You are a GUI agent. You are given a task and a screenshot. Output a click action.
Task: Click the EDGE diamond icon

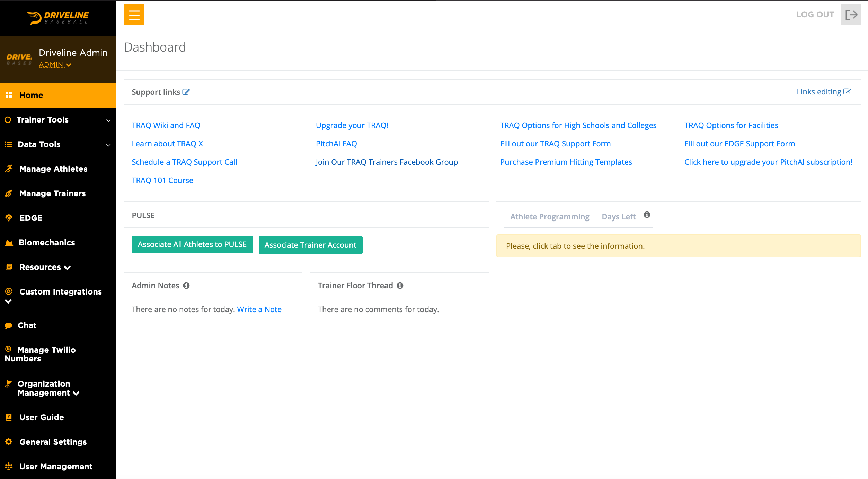[9, 218]
